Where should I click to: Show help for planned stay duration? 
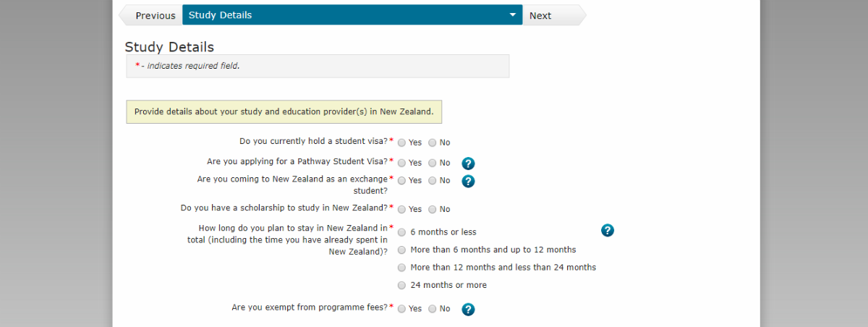click(x=608, y=231)
